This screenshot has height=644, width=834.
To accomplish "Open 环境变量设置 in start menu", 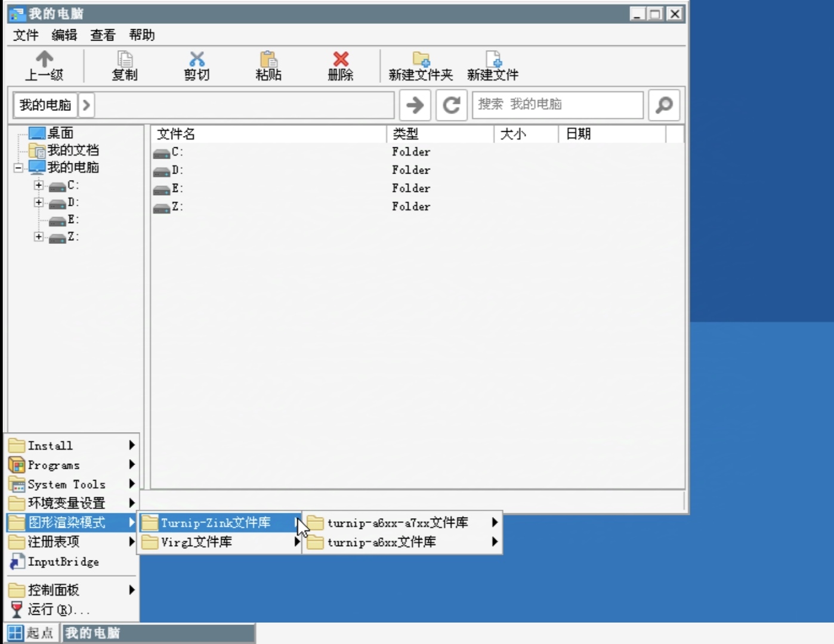I will pos(72,503).
